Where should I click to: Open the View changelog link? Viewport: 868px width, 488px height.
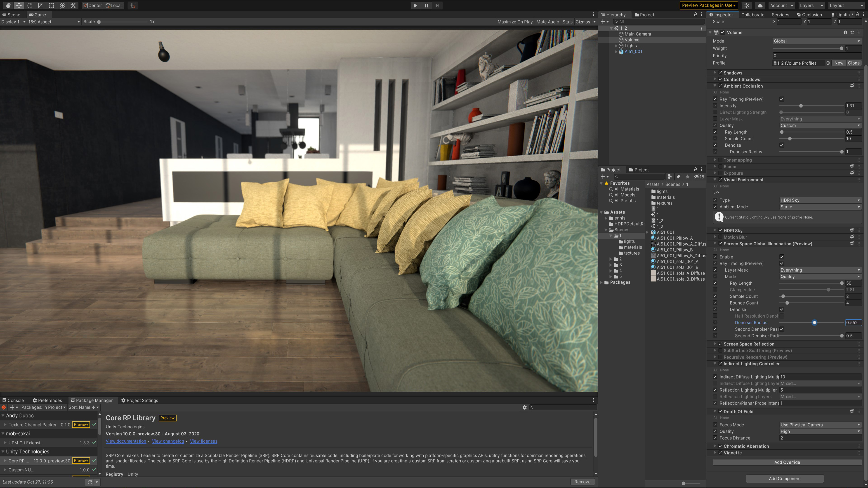click(x=168, y=441)
